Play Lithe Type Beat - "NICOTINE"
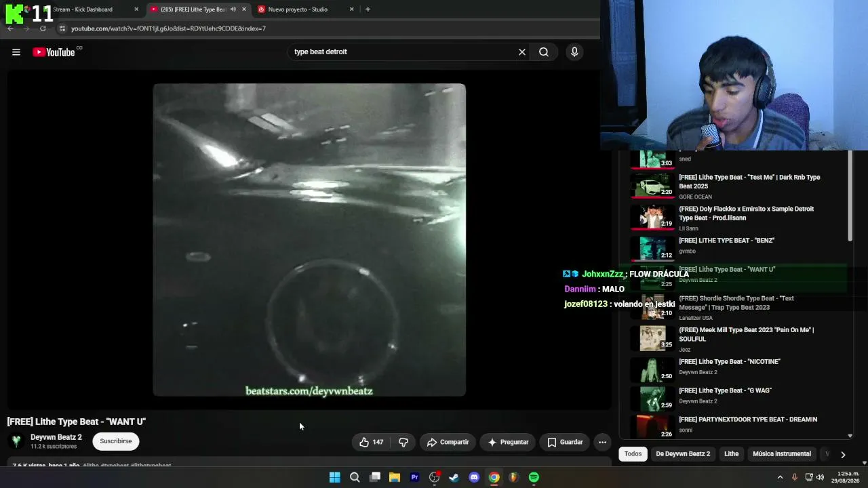This screenshot has width=868, height=488. tap(739, 369)
